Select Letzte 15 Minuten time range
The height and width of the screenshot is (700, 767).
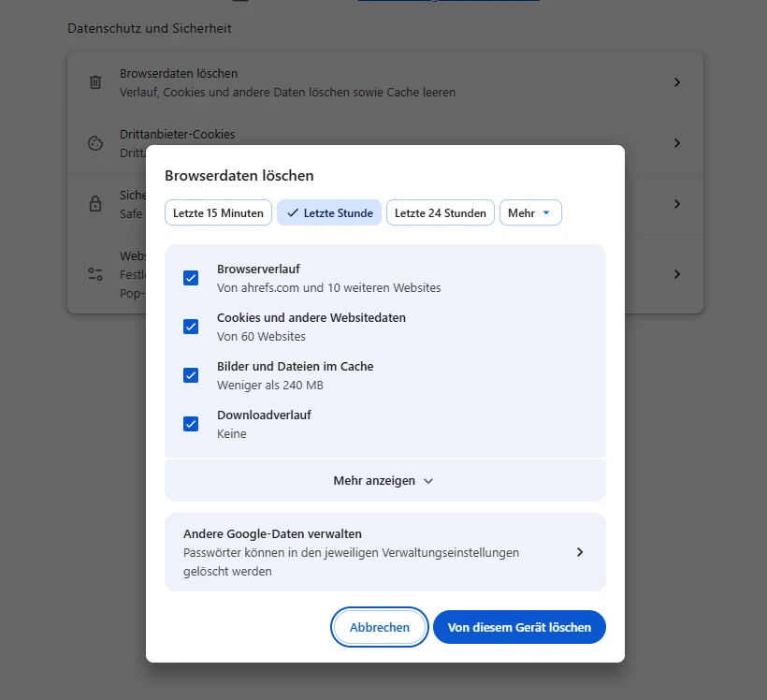click(x=218, y=213)
